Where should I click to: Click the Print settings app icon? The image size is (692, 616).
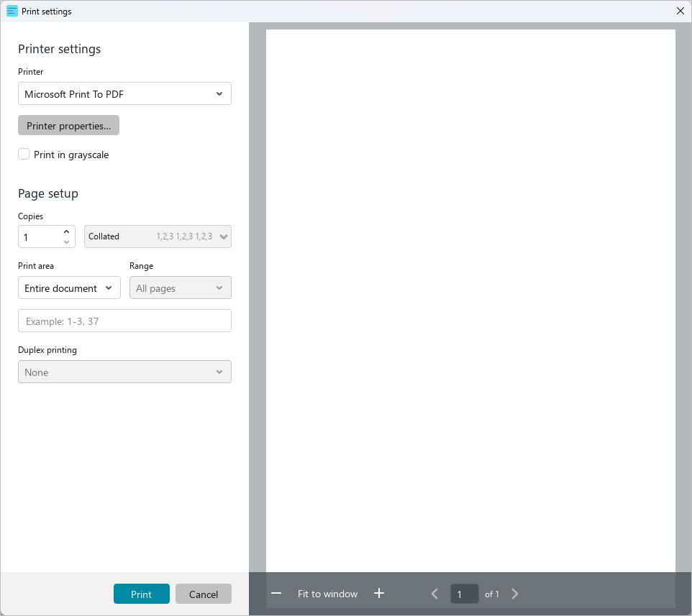(12, 11)
